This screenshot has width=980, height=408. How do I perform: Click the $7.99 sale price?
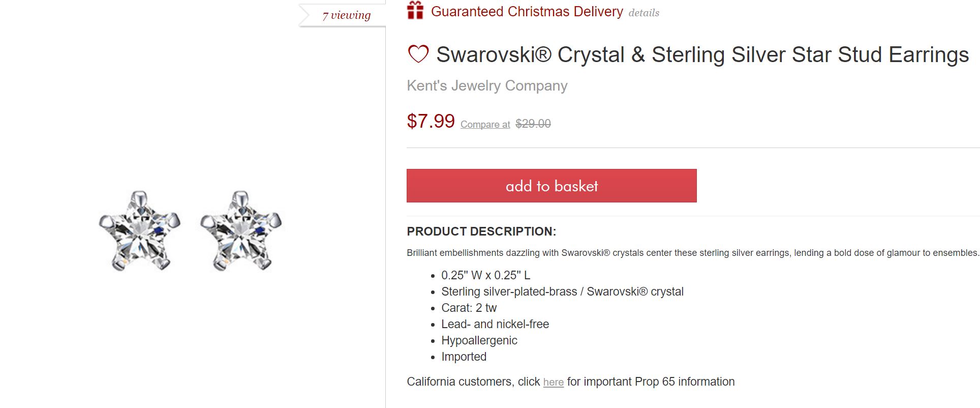(431, 121)
